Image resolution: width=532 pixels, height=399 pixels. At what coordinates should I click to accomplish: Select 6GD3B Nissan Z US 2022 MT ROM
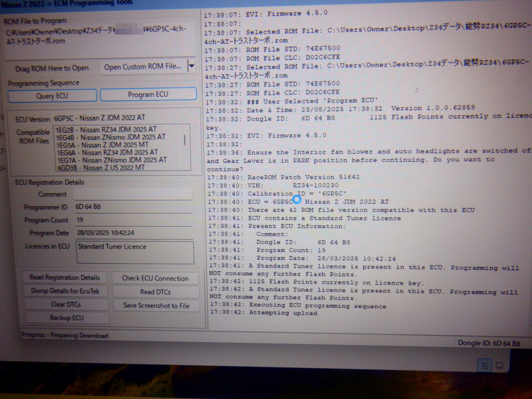pyautogui.click(x=101, y=168)
